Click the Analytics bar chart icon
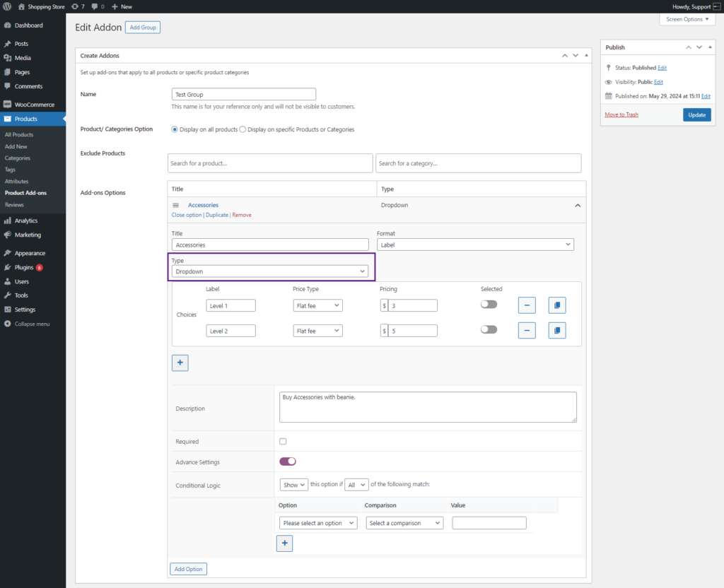Image resolution: width=724 pixels, height=588 pixels. pyautogui.click(x=7, y=220)
